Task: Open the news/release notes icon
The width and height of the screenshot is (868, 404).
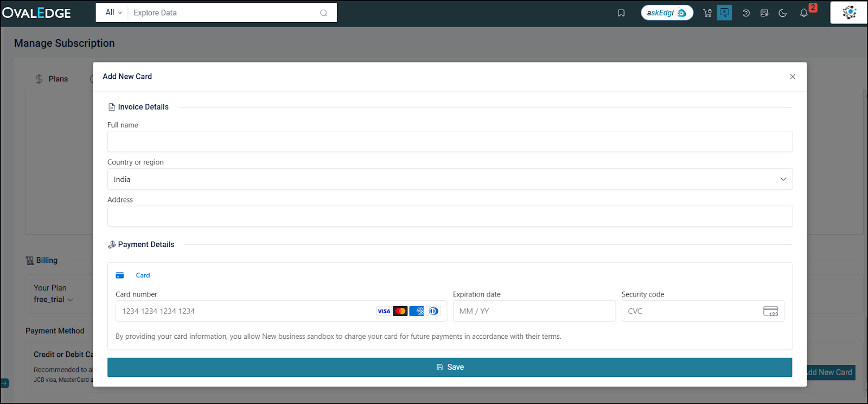Action: click(764, 13)
